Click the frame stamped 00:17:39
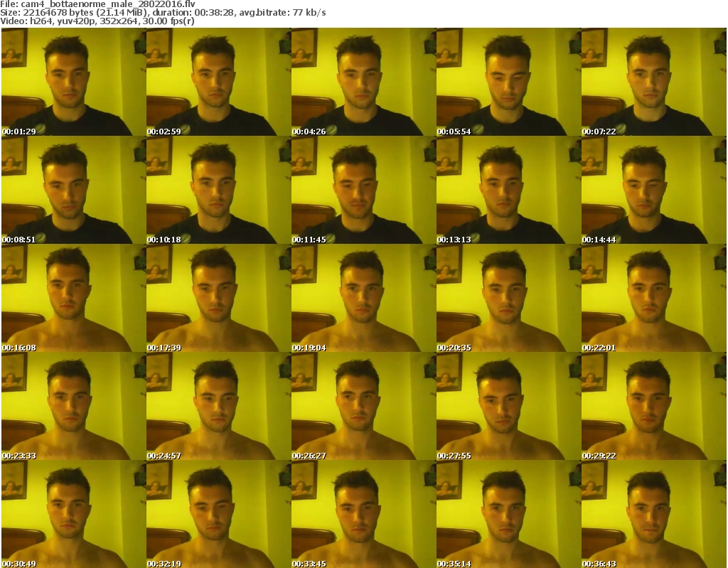 (219, 298)
